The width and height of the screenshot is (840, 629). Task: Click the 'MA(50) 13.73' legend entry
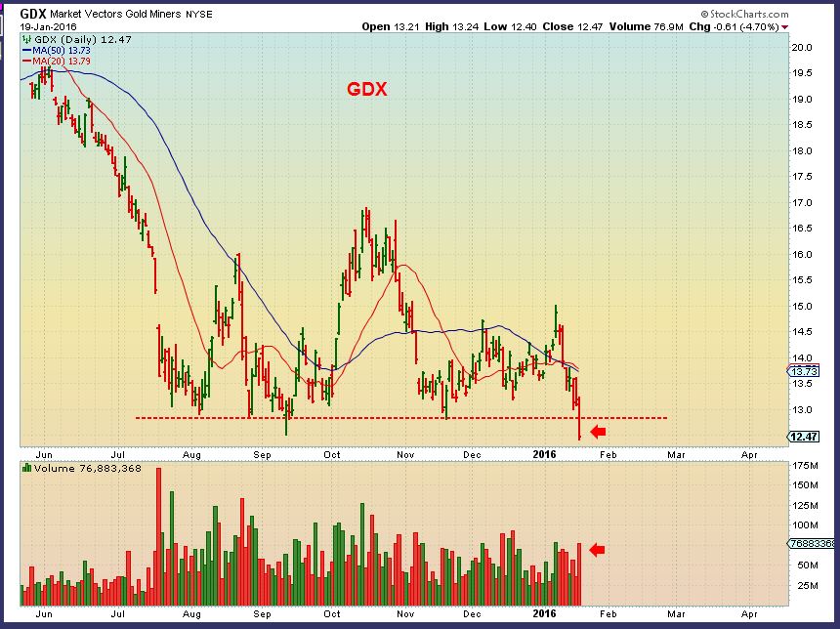tap(62, 51)
